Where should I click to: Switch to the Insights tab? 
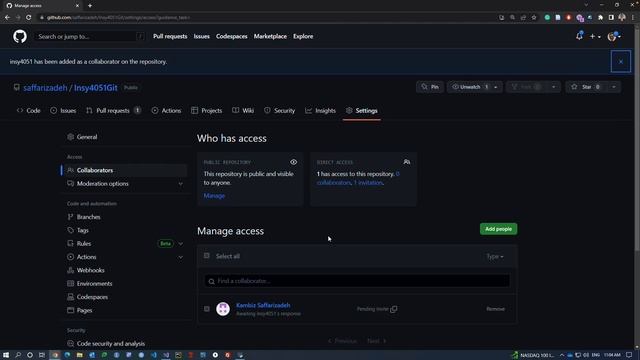pyautogui.click(x=320, y=111)
